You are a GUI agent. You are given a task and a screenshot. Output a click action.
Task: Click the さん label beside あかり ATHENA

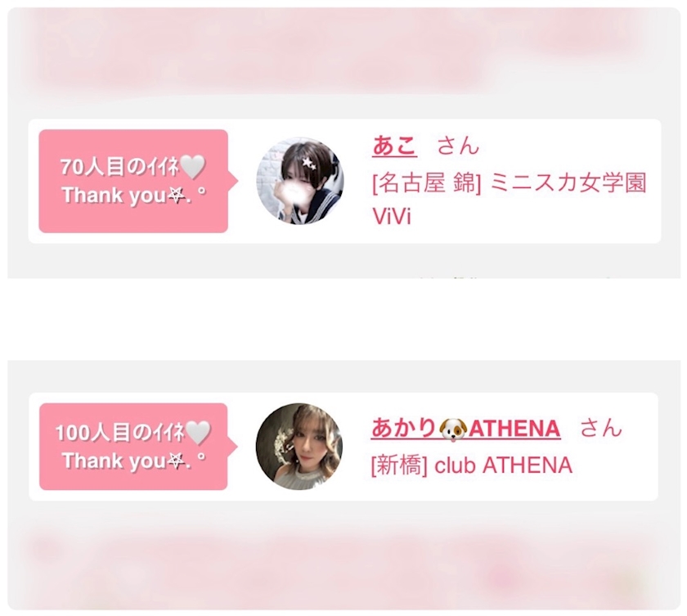click(x=601, y=428)
